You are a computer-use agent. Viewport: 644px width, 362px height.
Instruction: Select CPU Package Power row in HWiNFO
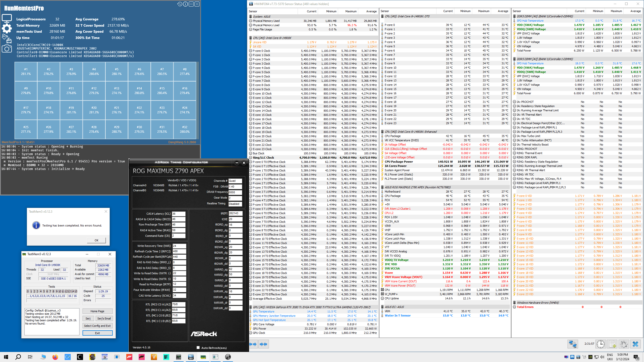tap(445, 162)
